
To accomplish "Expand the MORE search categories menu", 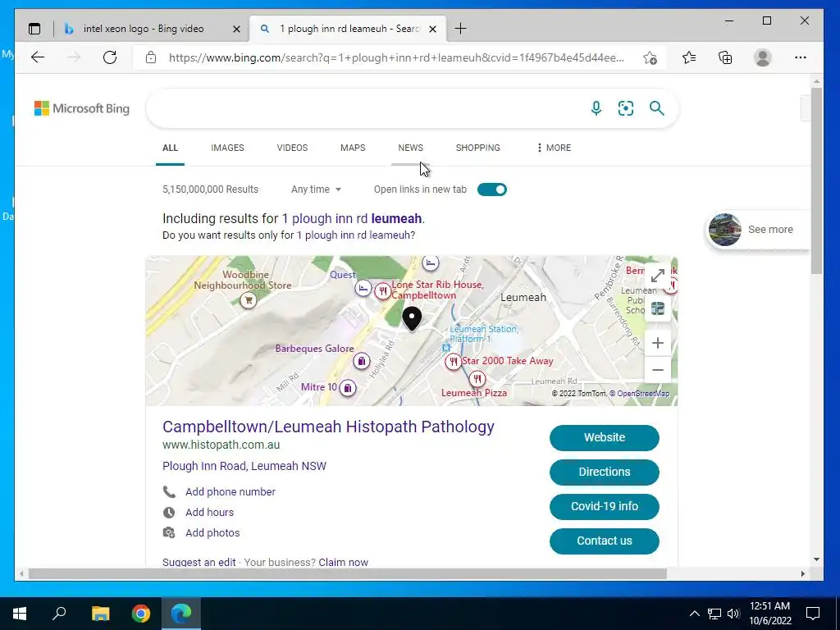I will (554, 148).
